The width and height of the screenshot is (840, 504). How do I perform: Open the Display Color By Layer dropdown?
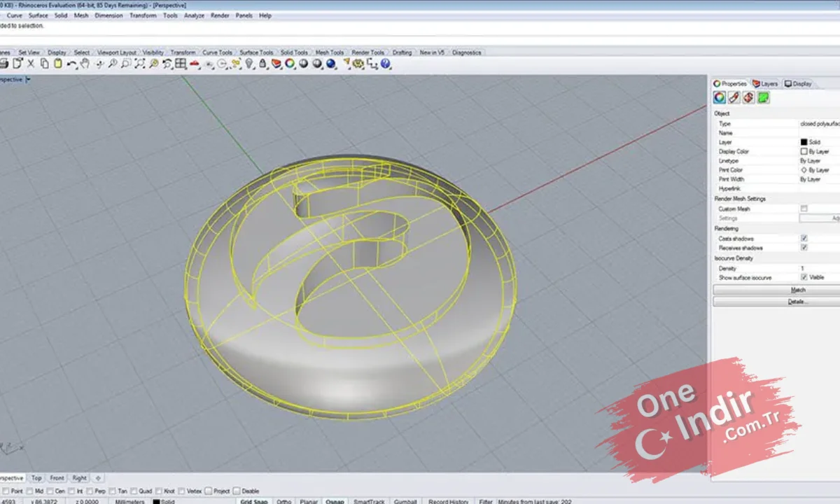pos(820,151)
